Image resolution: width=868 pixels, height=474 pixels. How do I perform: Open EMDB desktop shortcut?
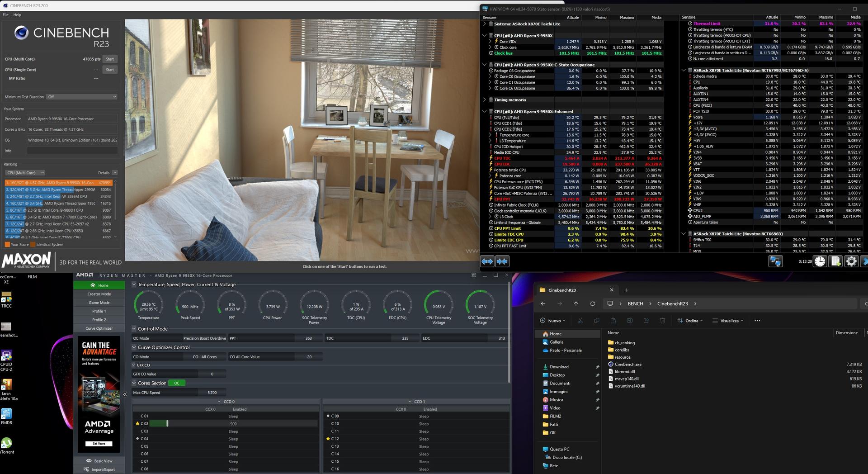tap(6, 417)
